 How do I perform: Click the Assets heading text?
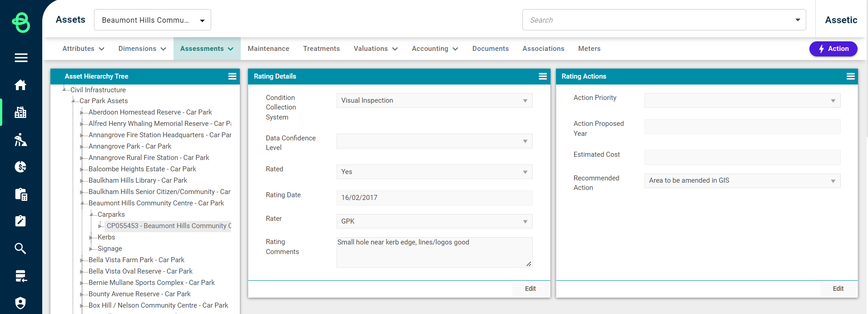[70, 20]
